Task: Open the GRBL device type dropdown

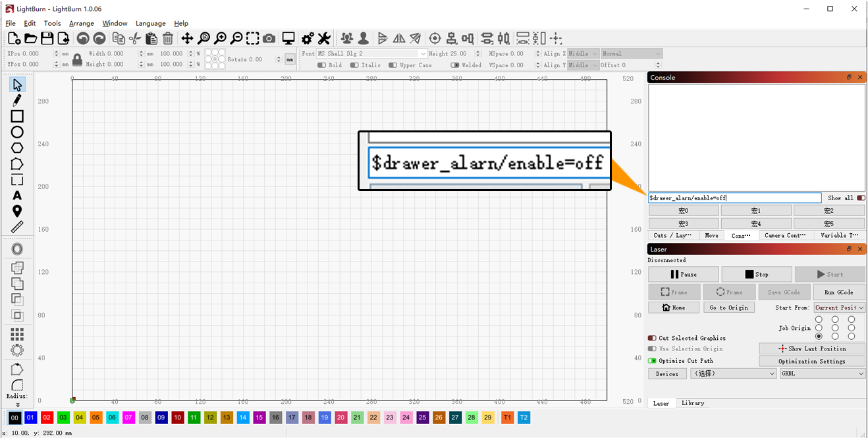Action: pyautogui.click(x=823, y=373)
